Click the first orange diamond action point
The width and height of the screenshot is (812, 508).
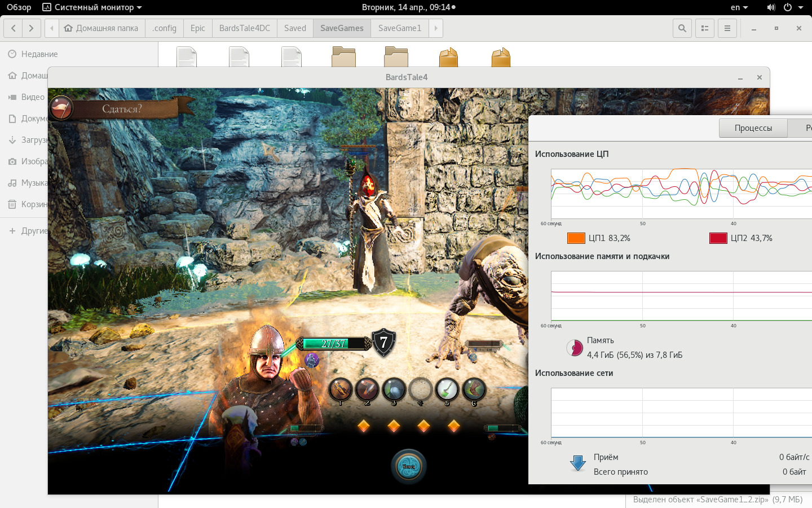[364, 426]
